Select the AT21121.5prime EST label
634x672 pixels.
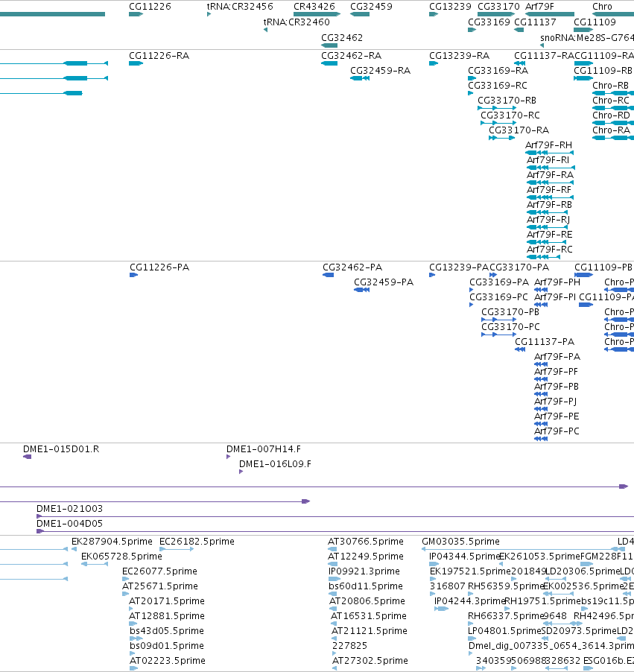point(370,631)
